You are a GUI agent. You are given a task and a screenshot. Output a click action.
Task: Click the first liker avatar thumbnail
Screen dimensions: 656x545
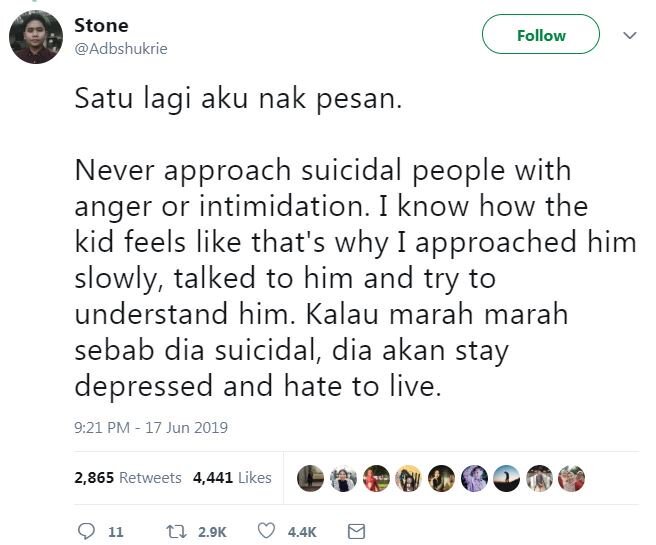[310, 478]
